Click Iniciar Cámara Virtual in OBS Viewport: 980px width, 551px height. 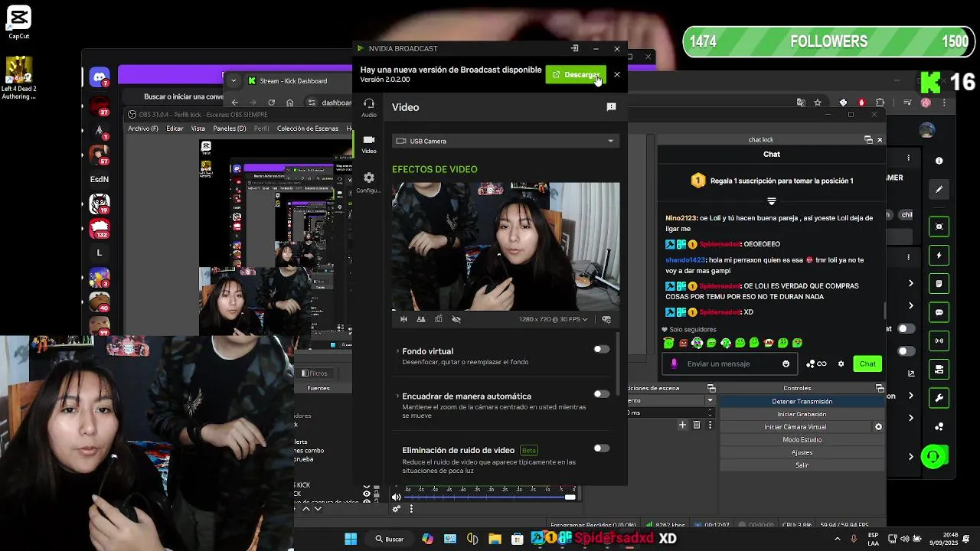click(795, 427)
